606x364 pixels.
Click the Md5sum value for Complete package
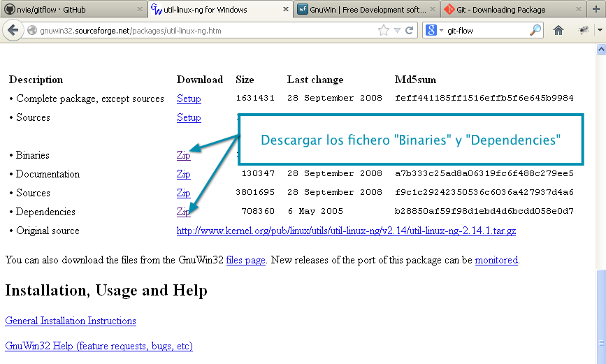tap(484, 98)
